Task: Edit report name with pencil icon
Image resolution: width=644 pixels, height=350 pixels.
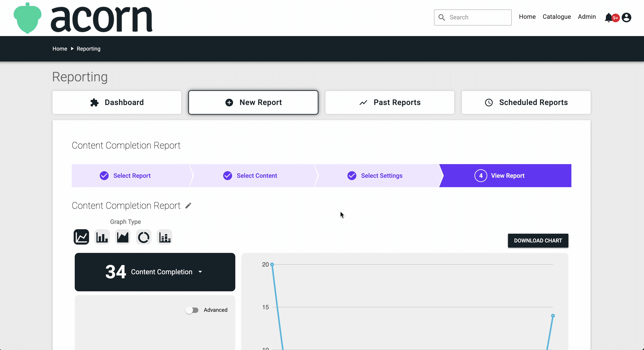Action: 188,206
